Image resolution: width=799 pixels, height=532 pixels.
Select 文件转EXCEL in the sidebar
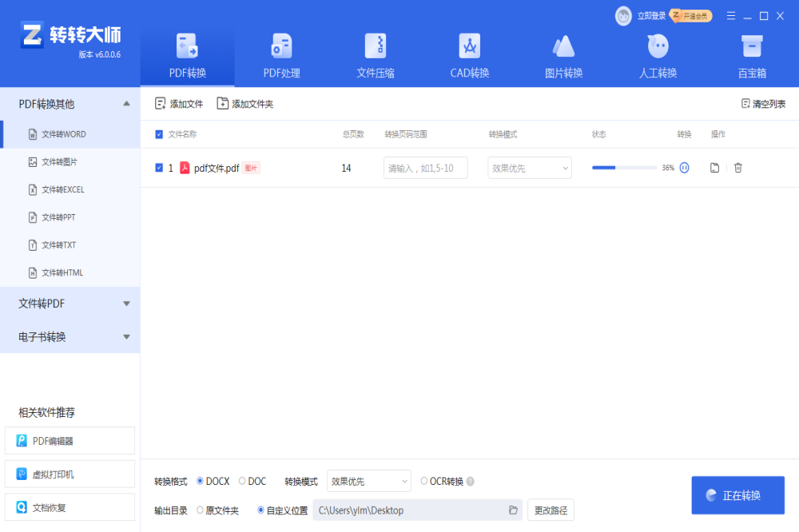click(62, 190)
